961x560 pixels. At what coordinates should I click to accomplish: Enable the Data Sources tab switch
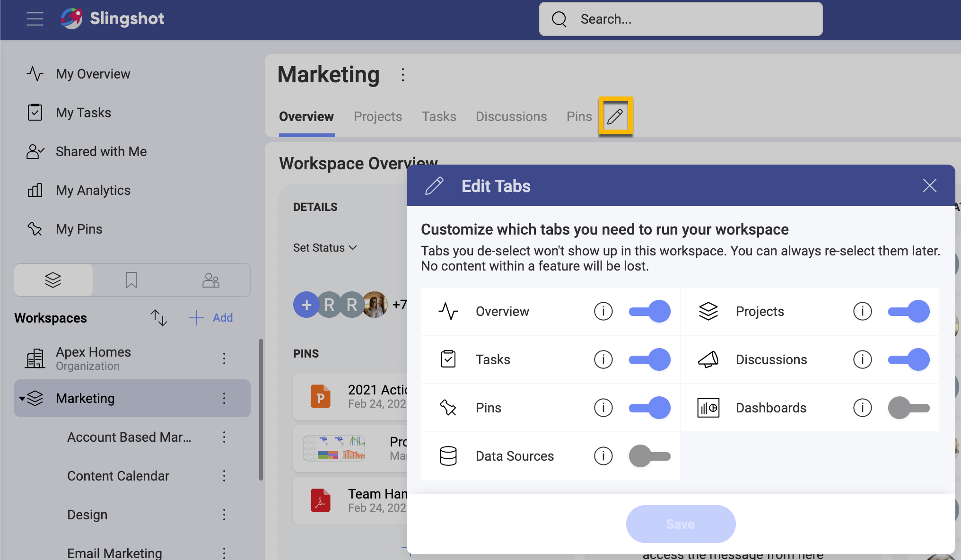tap(650, 456)
